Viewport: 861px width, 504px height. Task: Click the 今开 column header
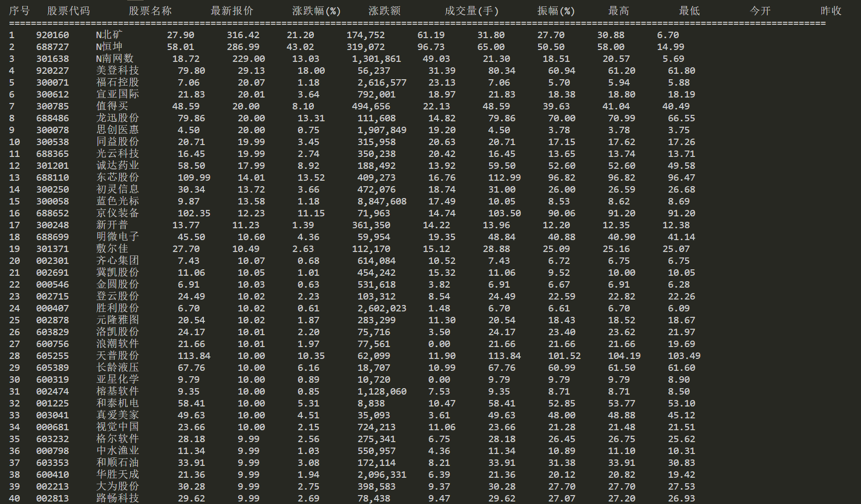click(760, 10)
